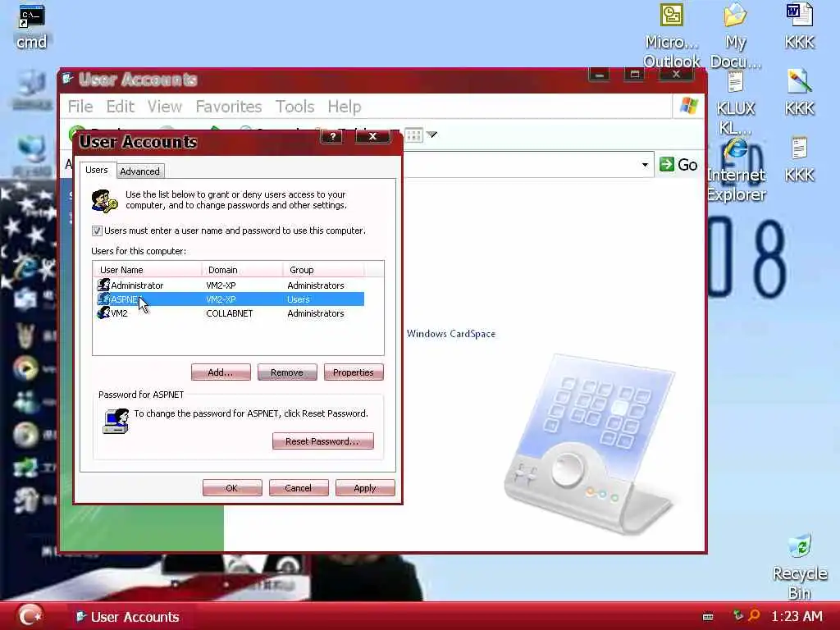Expand the address bar dropdown arrow
Screen dimensions: 840x630
tap(645, 165)
